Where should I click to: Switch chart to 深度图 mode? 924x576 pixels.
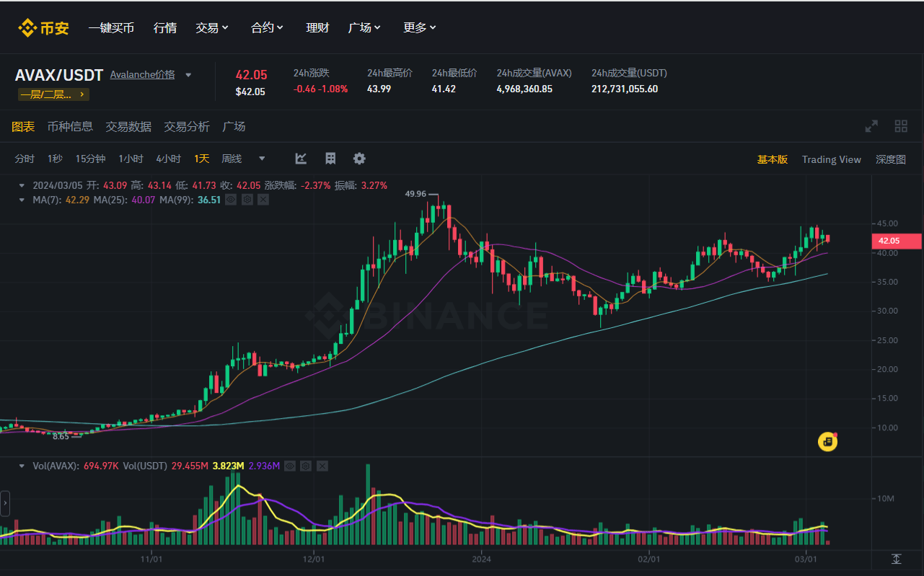pyautogui.click(x=891, y=159)
